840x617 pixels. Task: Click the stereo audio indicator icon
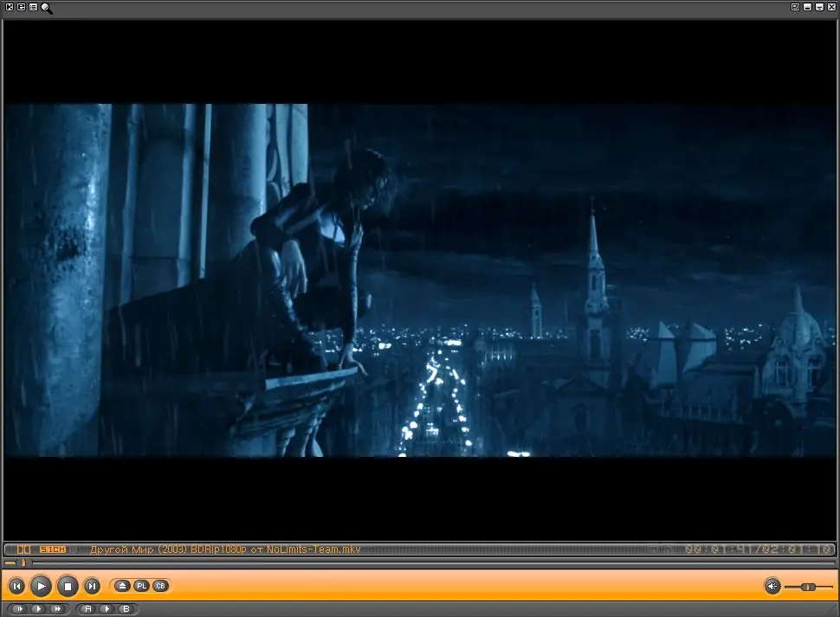tap(23, 550)
